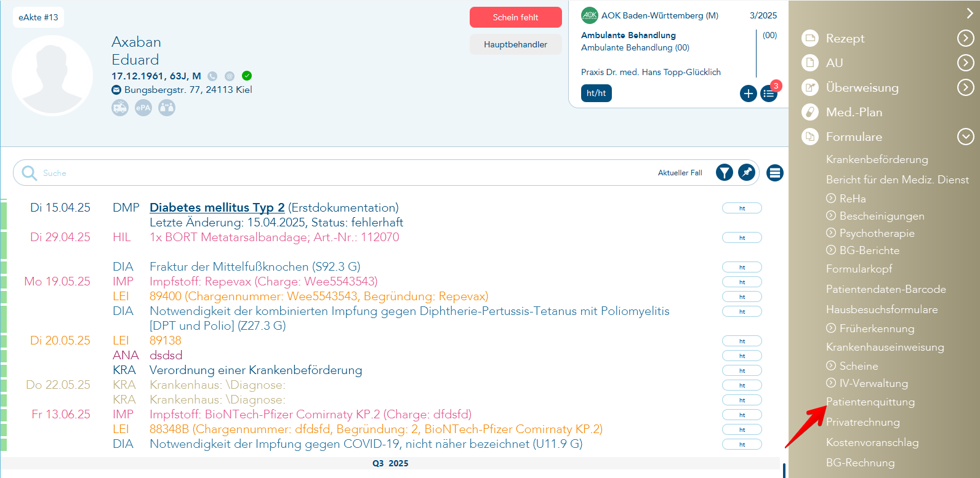
Task: Open the Krankenhauseinweisung form
Action: 885,347
